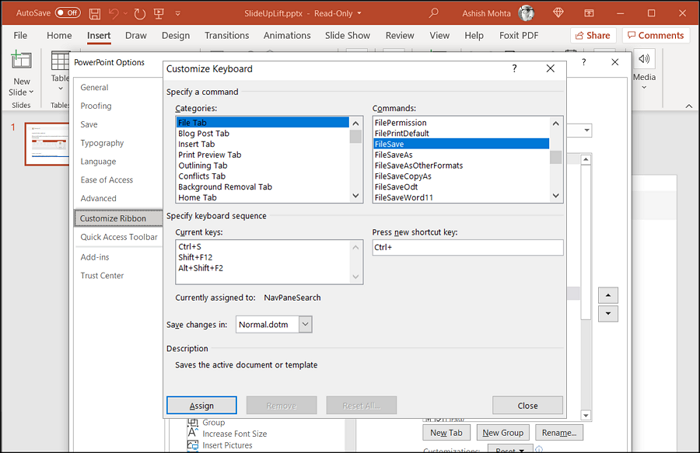
Task: Select Alt+Shift+F2 current key
Action: 263,268
